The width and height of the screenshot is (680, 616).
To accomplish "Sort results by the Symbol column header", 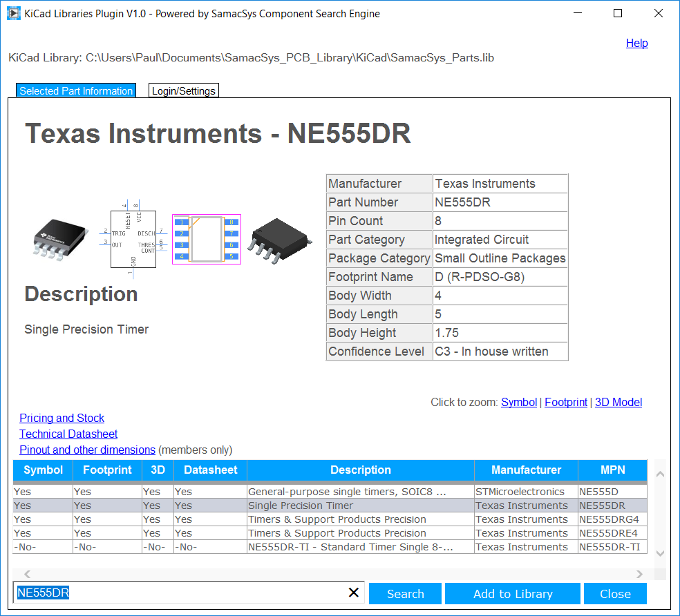I will (x=43, y=470).
